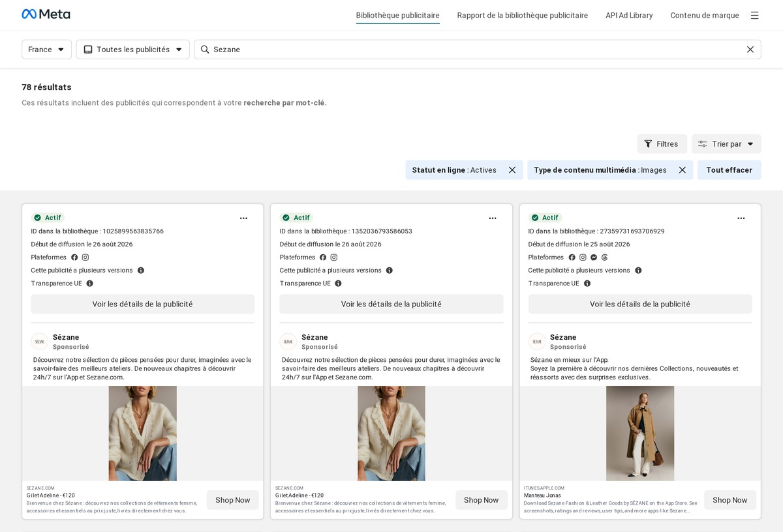Open options menu of ad 1025899563835766
783x532 pixels.
point(243,218)
